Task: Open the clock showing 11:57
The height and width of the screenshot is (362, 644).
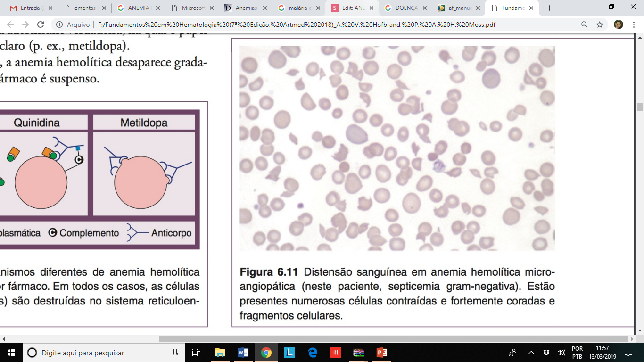Action: (x=602, y=353)
